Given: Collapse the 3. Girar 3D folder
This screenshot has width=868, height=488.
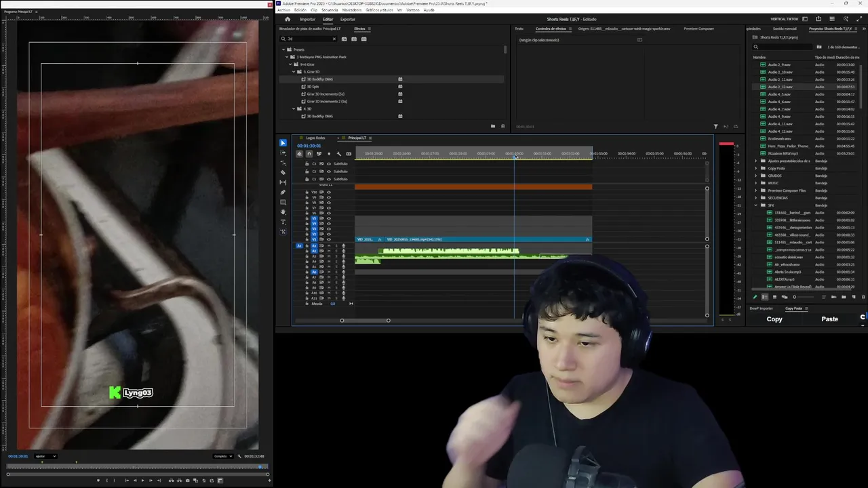Looking at the screenshot, I should [294, 72].
